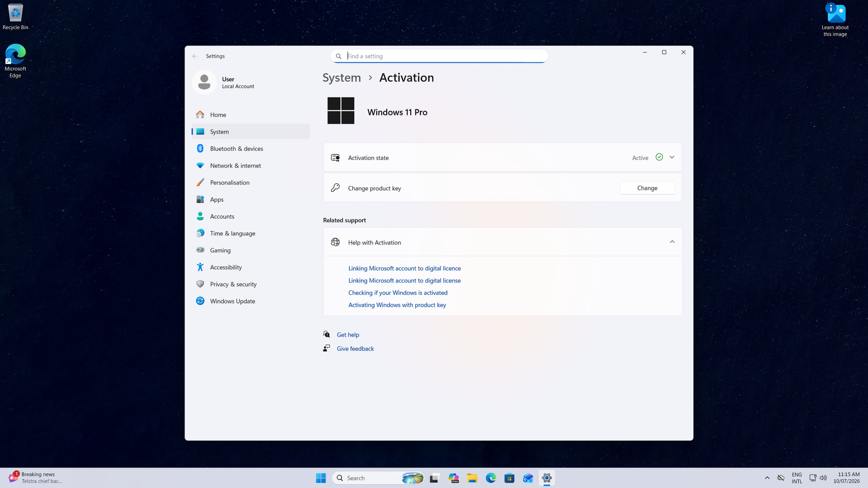Viewport: 868px width, 488px height.
Task: Click the 'Windows 11 Pro' edition text
Action: [397, 112]
